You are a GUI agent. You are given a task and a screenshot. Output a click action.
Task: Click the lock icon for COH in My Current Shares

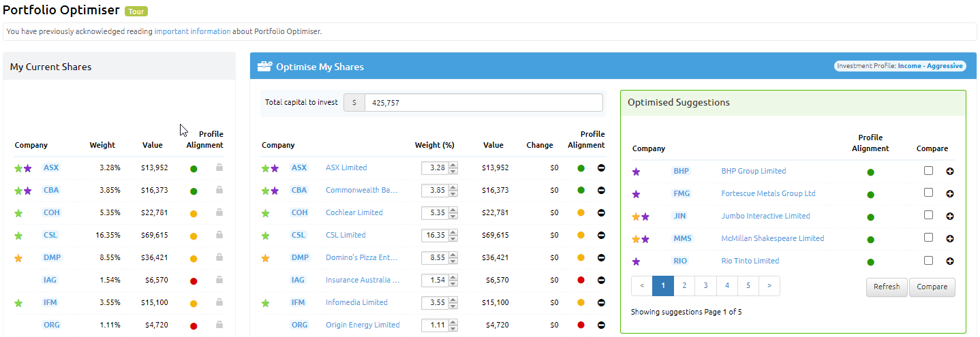(219, 212)
